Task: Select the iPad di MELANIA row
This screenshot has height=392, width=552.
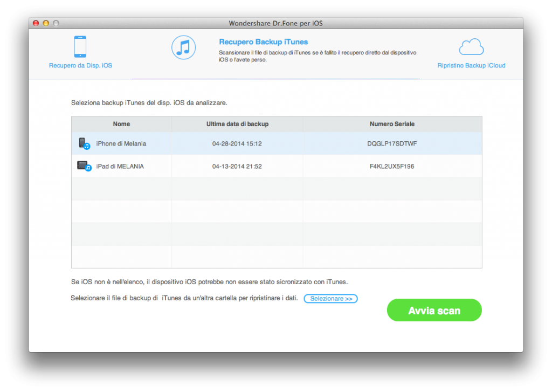Action: (x=277, y=166)
